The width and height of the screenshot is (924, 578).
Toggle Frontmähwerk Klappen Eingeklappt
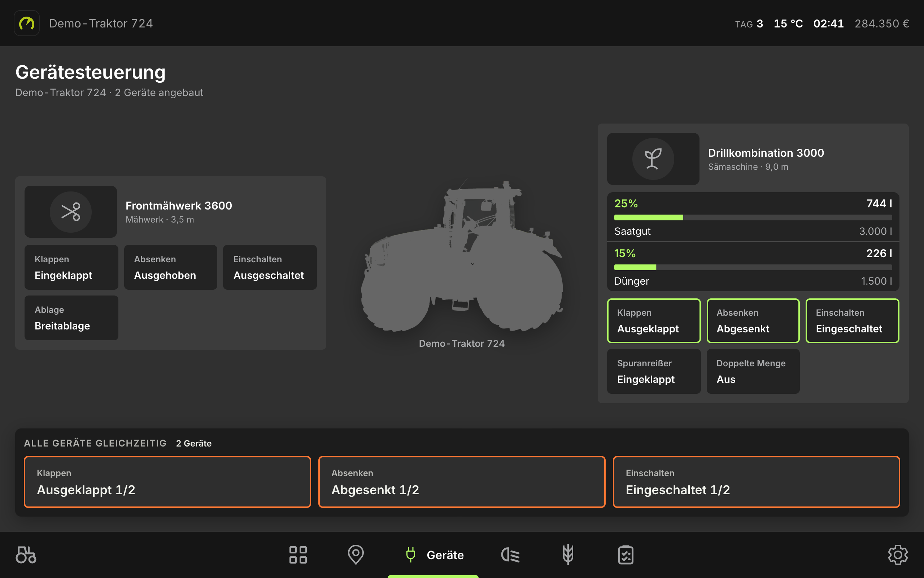tap(71, 267)
